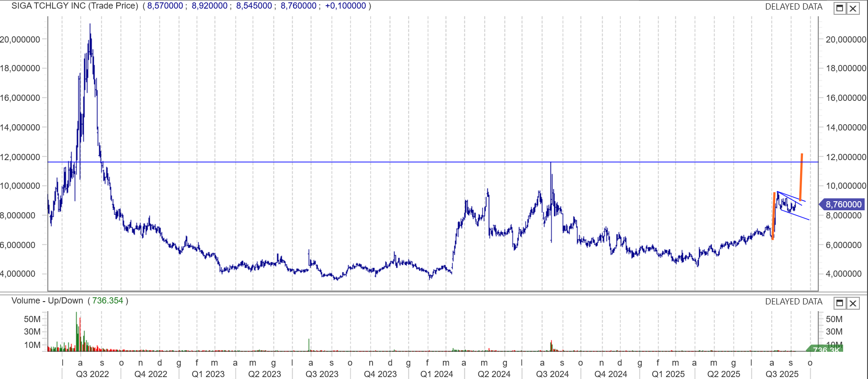Screen dimensions: 868x379
Task: Maximize the Volume - Up/Down panel
Action: pos(840,303)
